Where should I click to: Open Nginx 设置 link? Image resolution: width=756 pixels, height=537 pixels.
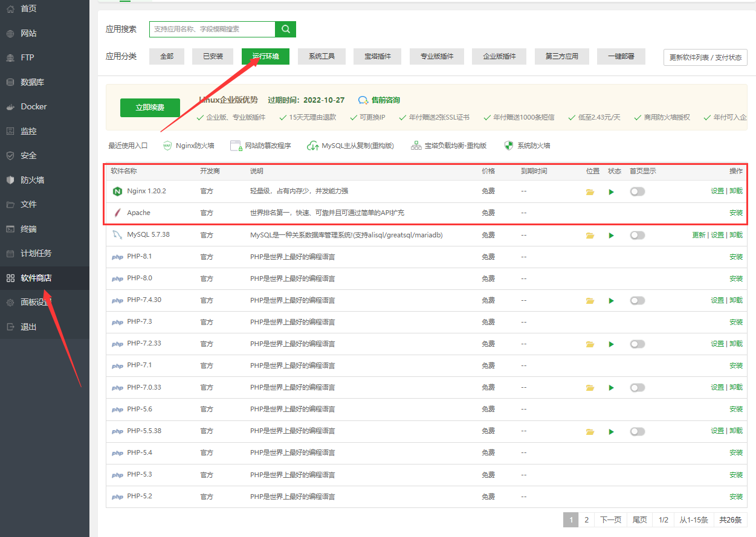(717, 191)
